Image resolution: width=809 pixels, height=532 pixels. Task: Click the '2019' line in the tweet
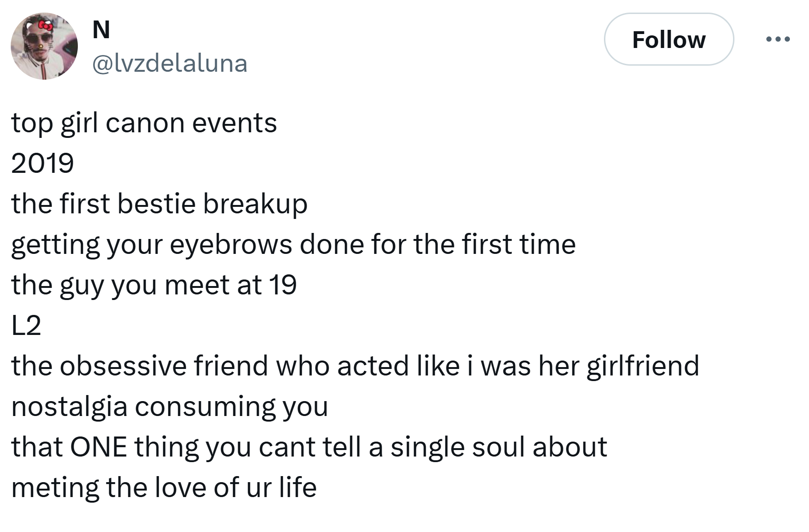(42, 164)
